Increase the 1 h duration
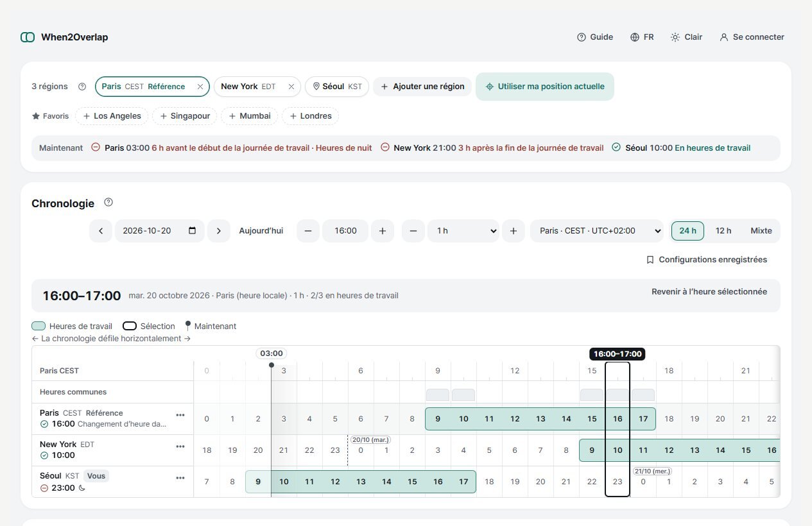Viewport: 812px width, 526px height. (514, 231)
